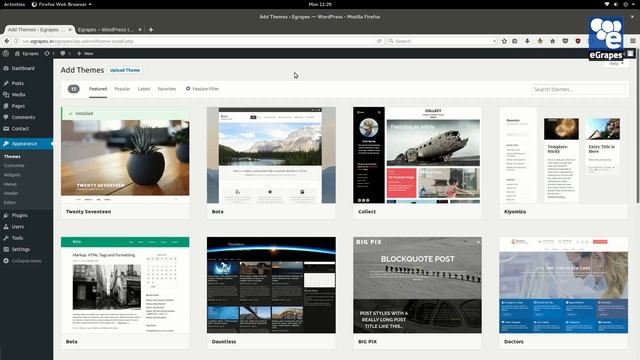This screenshot has width=640, height=360.
Task: Open the Pocket icon in toolbar
Action: [x=565, y=41]
